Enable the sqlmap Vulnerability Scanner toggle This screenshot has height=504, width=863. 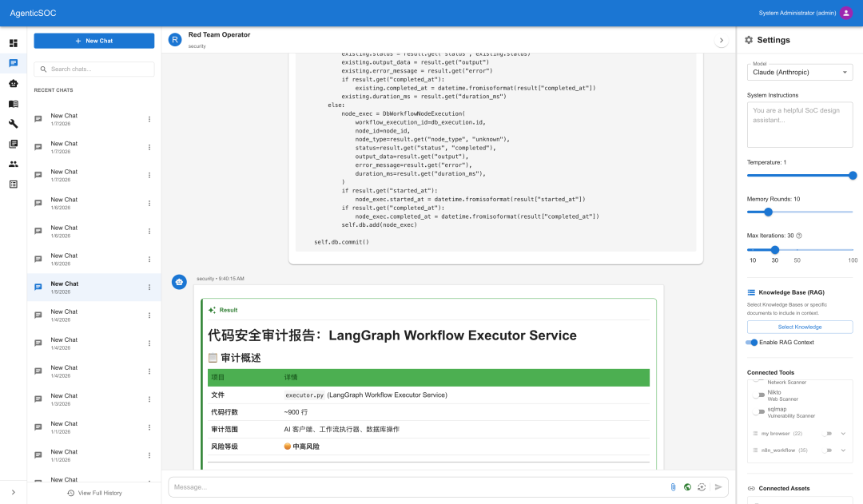point(760,412)
